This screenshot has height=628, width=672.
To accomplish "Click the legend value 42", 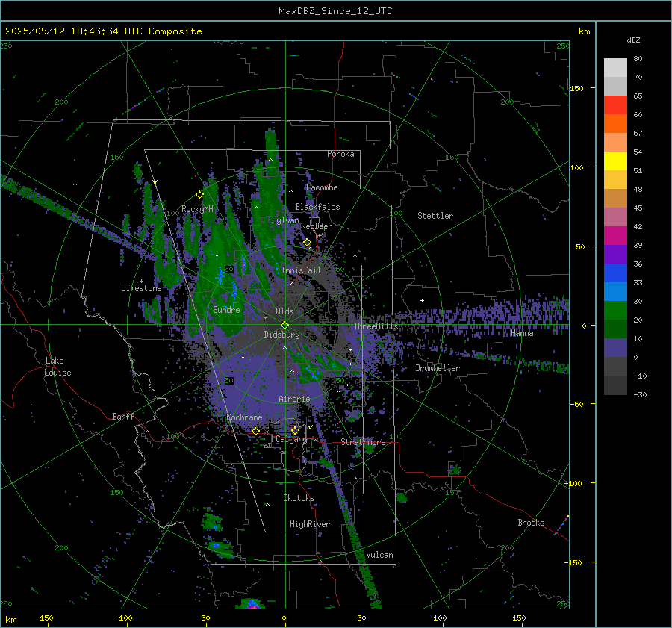I will 638,226.
